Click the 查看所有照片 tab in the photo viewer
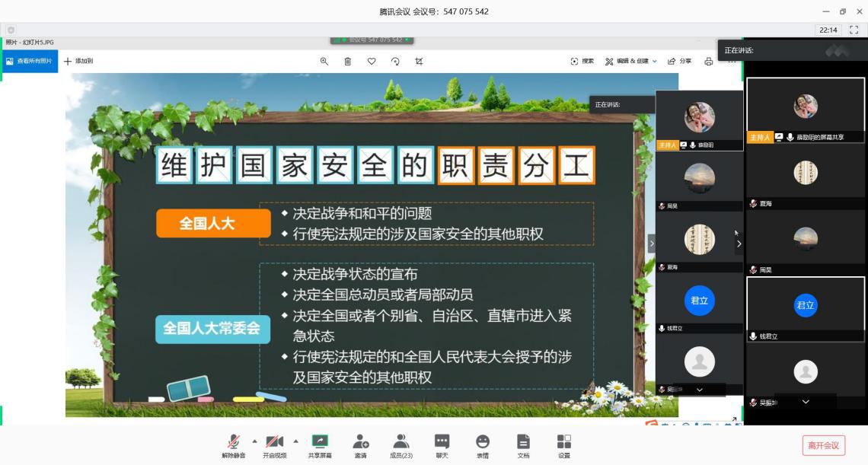Screen dimensions: 868x465 (x=30, y=61)
